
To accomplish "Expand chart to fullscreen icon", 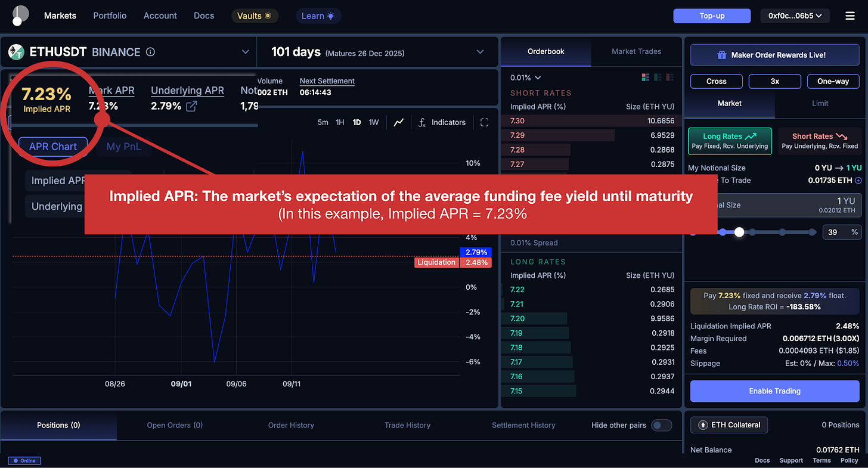I will [485, 122].
